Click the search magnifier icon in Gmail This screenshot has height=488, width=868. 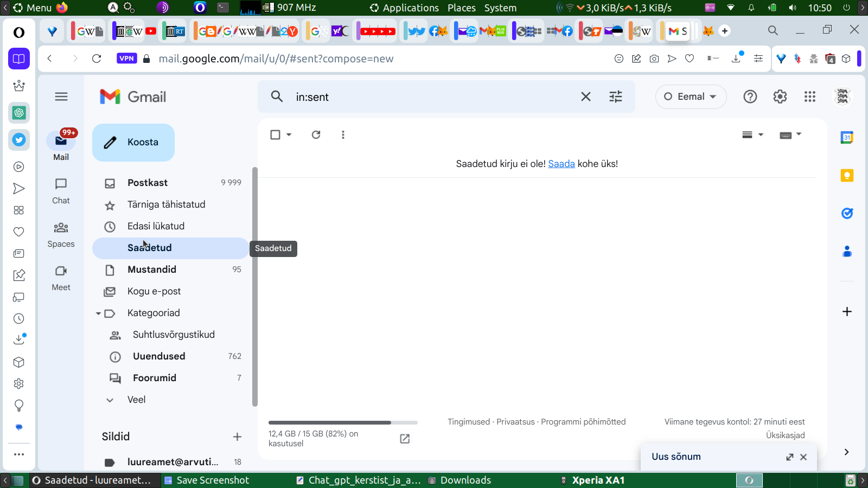pos(277,97)
